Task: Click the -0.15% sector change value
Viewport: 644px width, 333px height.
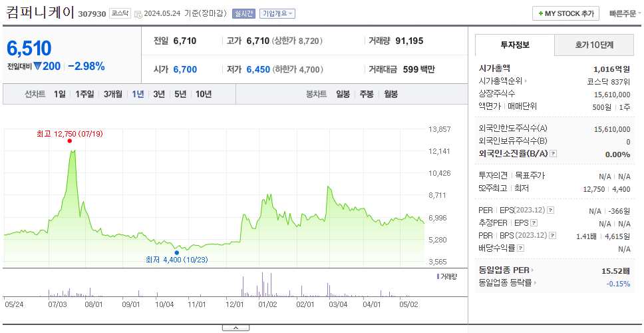Action: coord(618,283)
